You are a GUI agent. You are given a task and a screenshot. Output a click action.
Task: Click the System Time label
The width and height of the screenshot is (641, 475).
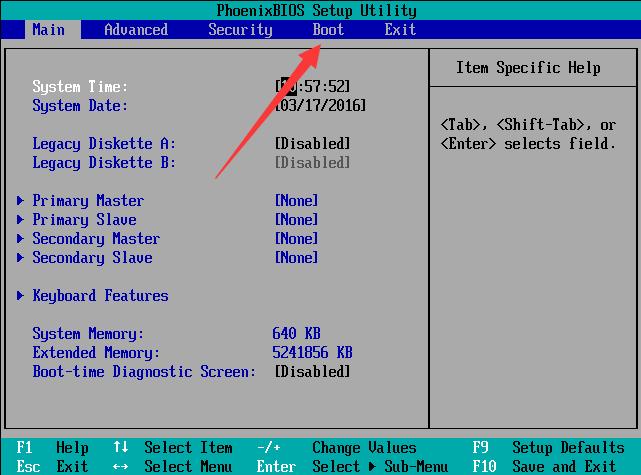point(80,87)
